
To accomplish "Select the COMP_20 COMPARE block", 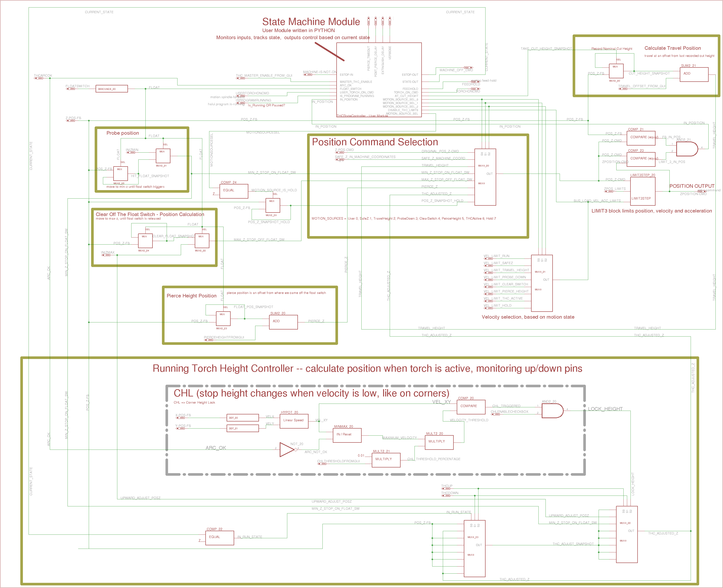I will (x=471, y=407).
